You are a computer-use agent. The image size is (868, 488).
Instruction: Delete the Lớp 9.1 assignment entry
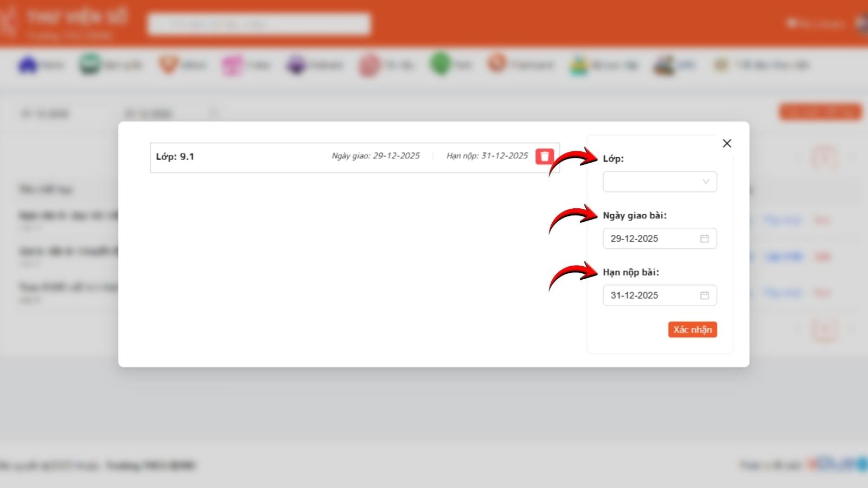tap(545, 156)
